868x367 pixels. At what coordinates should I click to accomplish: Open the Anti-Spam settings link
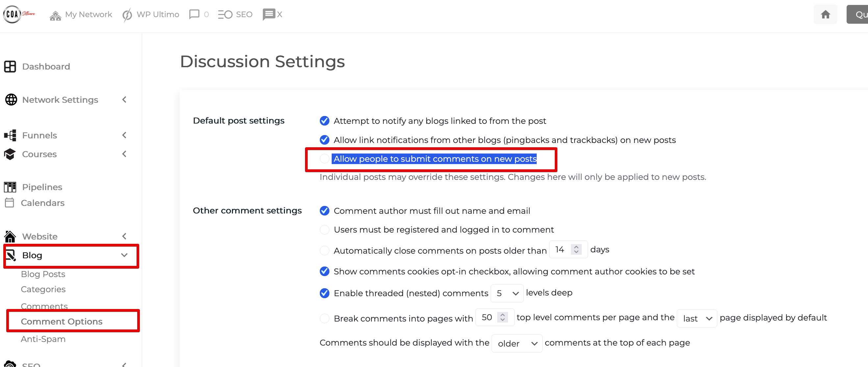pos(43,339)
